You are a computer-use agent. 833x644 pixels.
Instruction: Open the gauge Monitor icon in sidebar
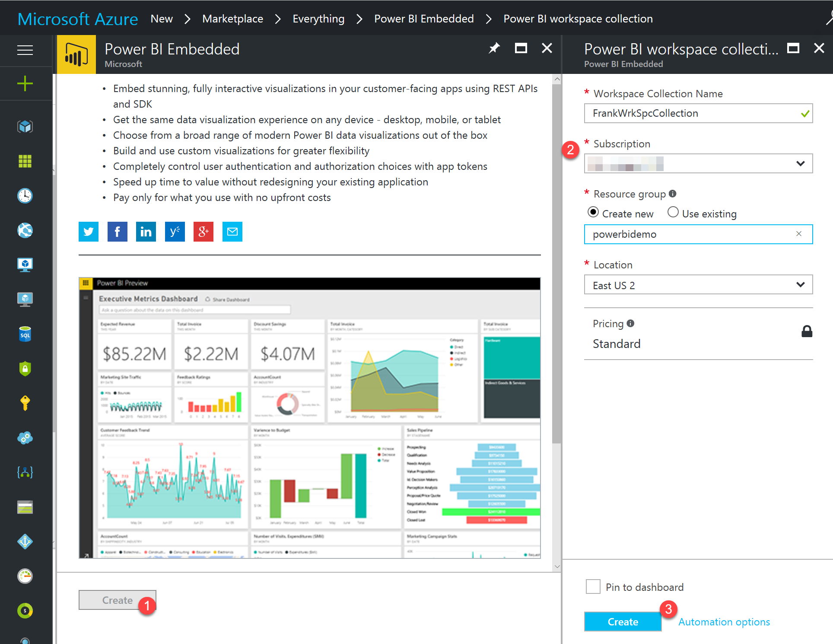click(x=25, y=576)
